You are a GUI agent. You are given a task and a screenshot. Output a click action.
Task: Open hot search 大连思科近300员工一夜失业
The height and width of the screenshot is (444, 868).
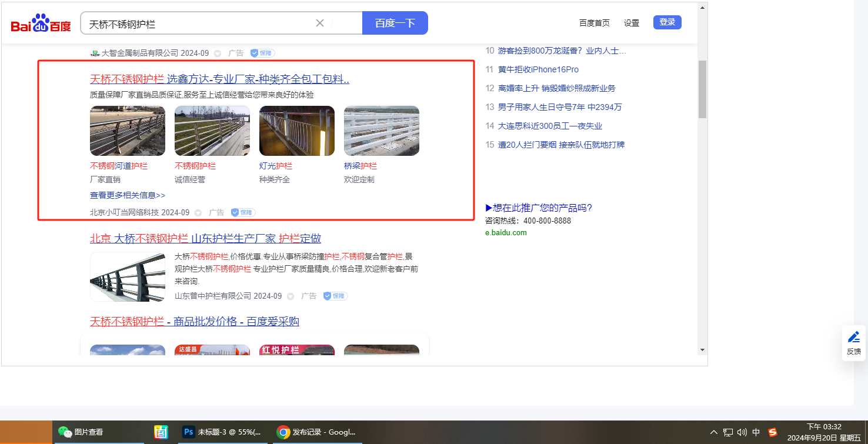(x=550, y=126)
